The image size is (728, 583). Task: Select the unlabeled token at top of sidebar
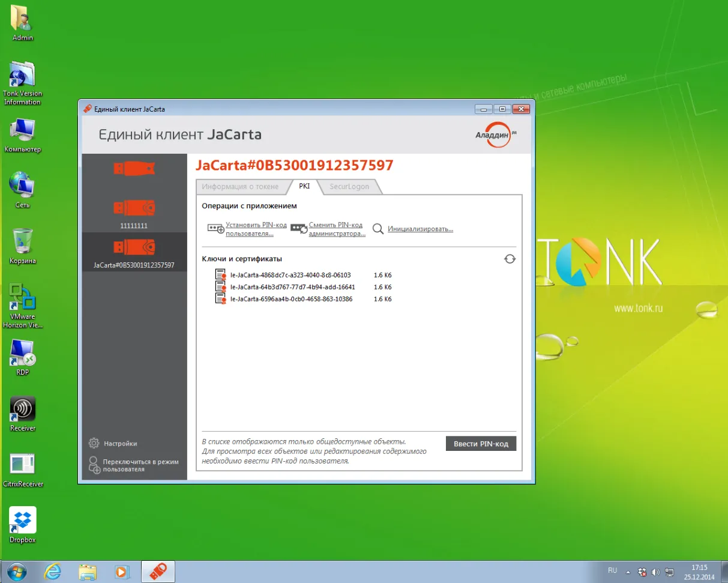click(x=134, y=169)
